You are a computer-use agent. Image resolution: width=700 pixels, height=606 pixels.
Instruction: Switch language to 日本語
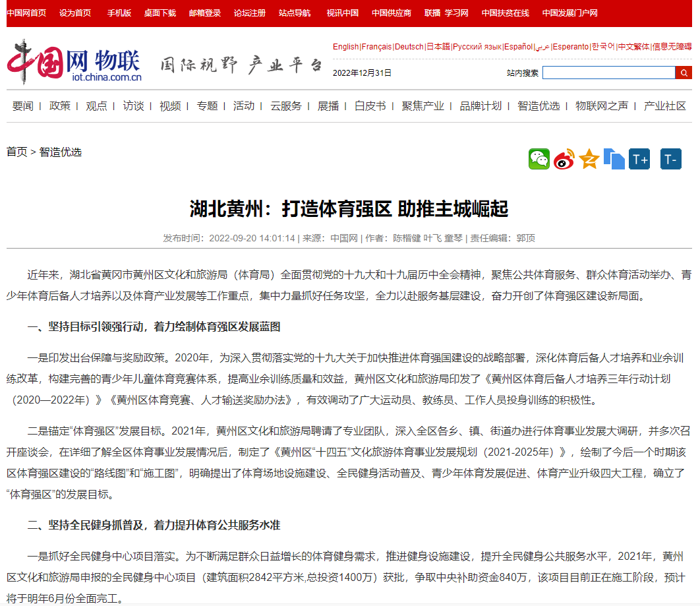[x=438, y=46]
